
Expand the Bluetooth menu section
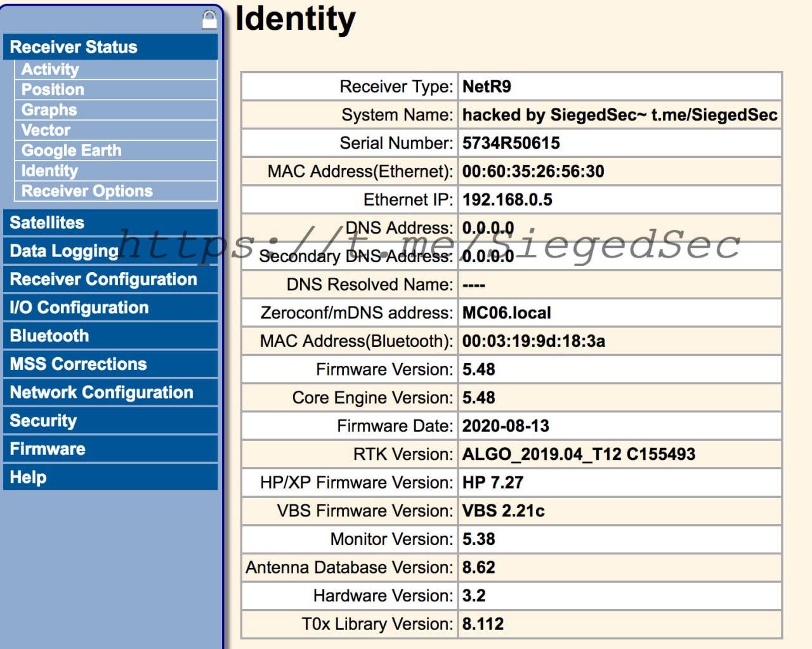(x=110, y=336)
